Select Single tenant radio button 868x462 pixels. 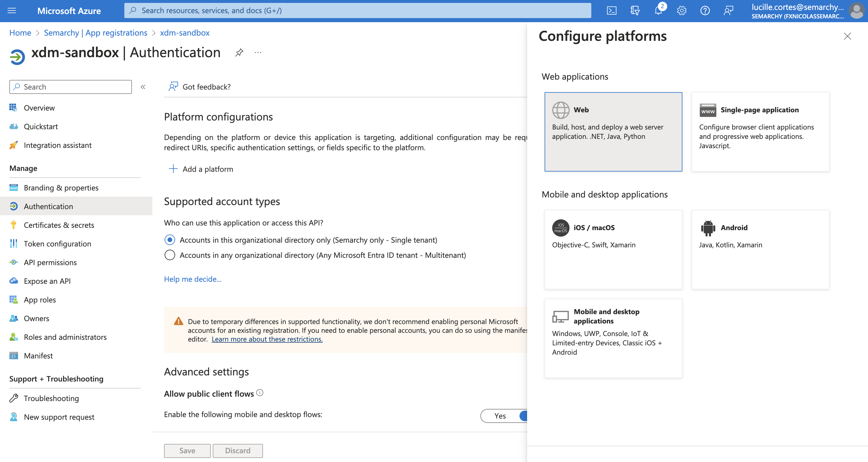point(170,239)
